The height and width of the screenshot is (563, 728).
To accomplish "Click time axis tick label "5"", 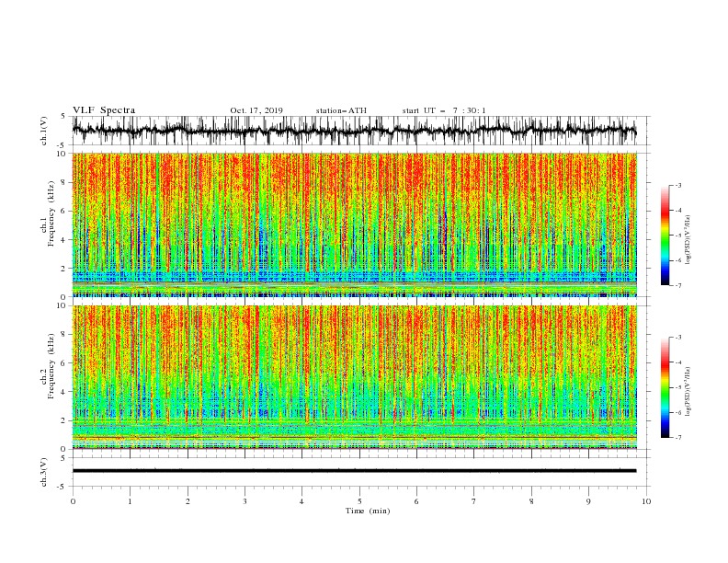I will pyautogui.click(x=359, y=501).
